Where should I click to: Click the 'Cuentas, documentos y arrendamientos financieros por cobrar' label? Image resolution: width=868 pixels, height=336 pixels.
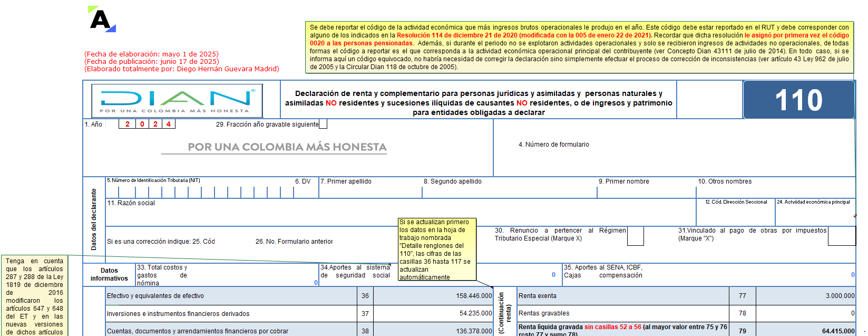click(x=198, y=331)
